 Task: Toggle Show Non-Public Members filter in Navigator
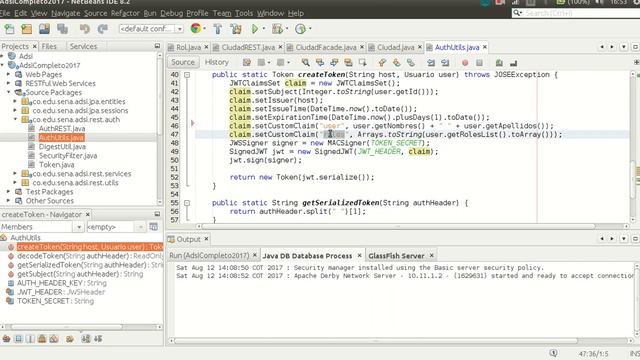tap(42, 338)
